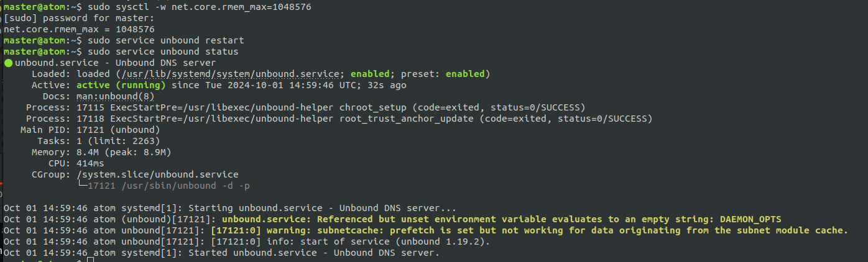The width and height of the screenshot is (868, 262).
Task: Click the green 'active (running)' status text
Action: pyautogui.click(x=121, y=85)
